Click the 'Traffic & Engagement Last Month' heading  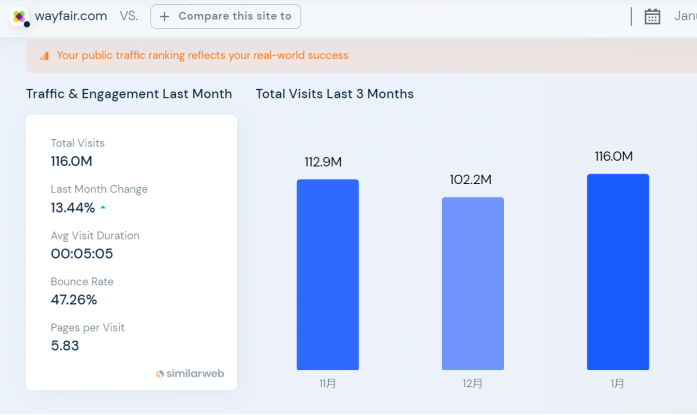(x=129, y=94)
